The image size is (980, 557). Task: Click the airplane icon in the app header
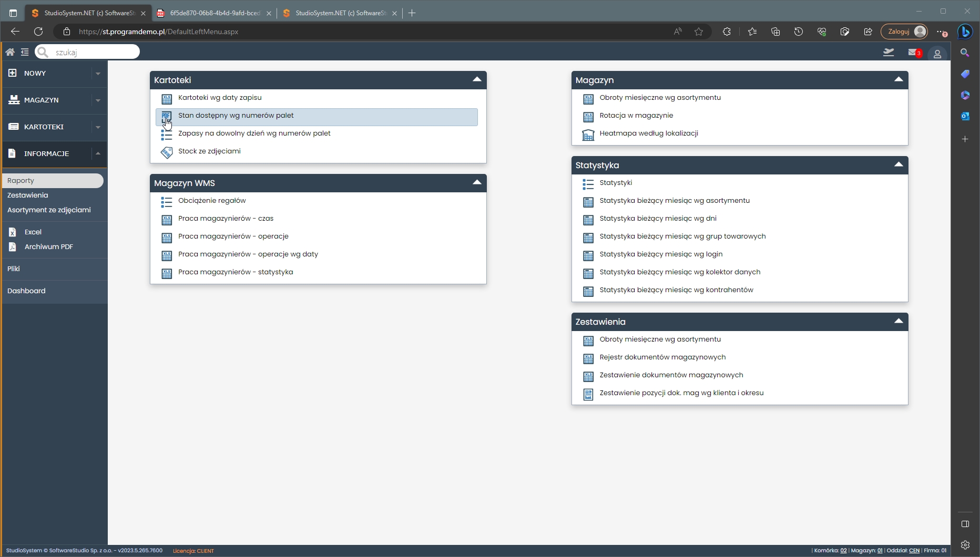coord(889,53)
